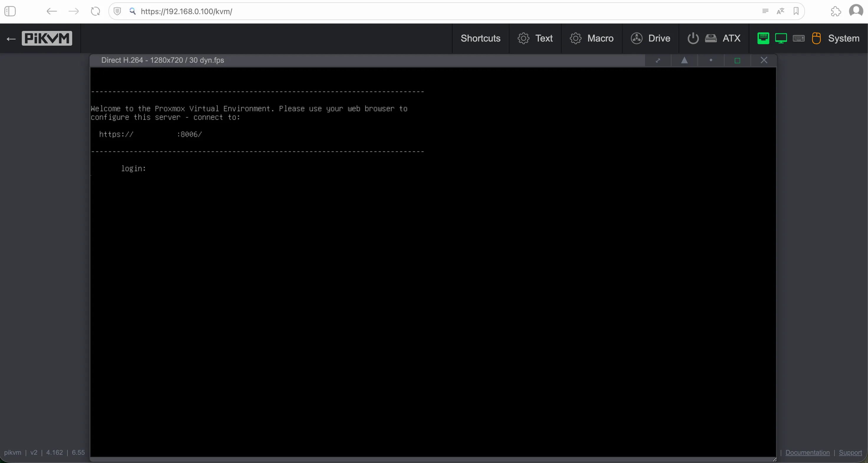
Task: Click the keyboard status icon
Action: tap(798, 38)
